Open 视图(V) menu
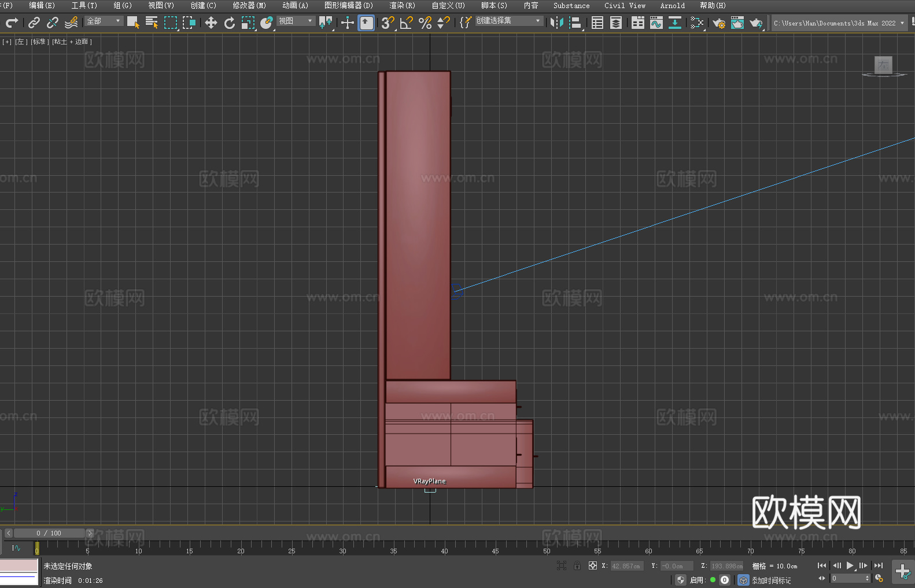The width and height of the screenshot is (915, 588). (161, 5)
